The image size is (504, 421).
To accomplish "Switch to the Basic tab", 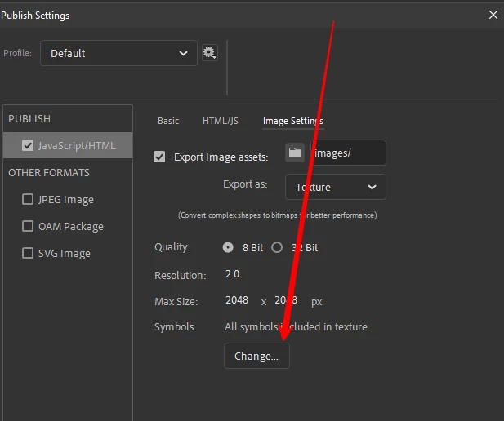I will pyautogui.click(x=168, y=121).
